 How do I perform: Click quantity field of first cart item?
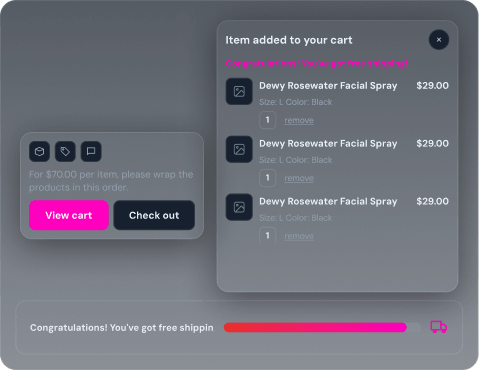click(267, 120)
